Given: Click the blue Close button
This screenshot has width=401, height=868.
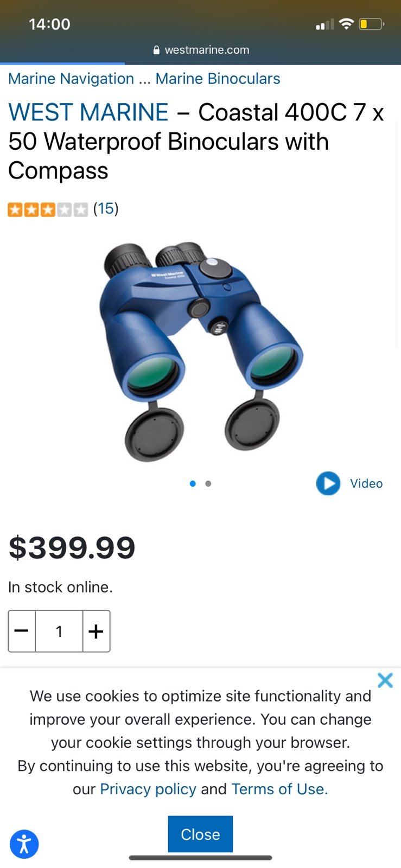Looking at the screenshot, I should point(200,834).
